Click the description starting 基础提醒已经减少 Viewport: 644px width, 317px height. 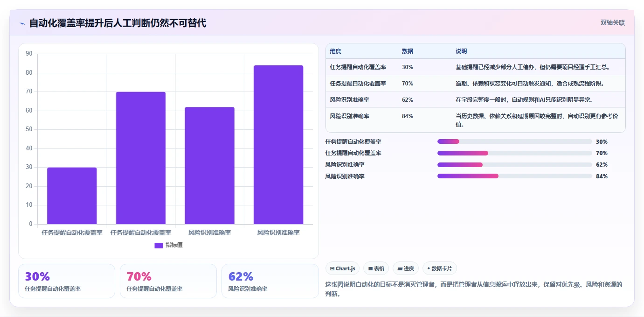coord(533,67)
